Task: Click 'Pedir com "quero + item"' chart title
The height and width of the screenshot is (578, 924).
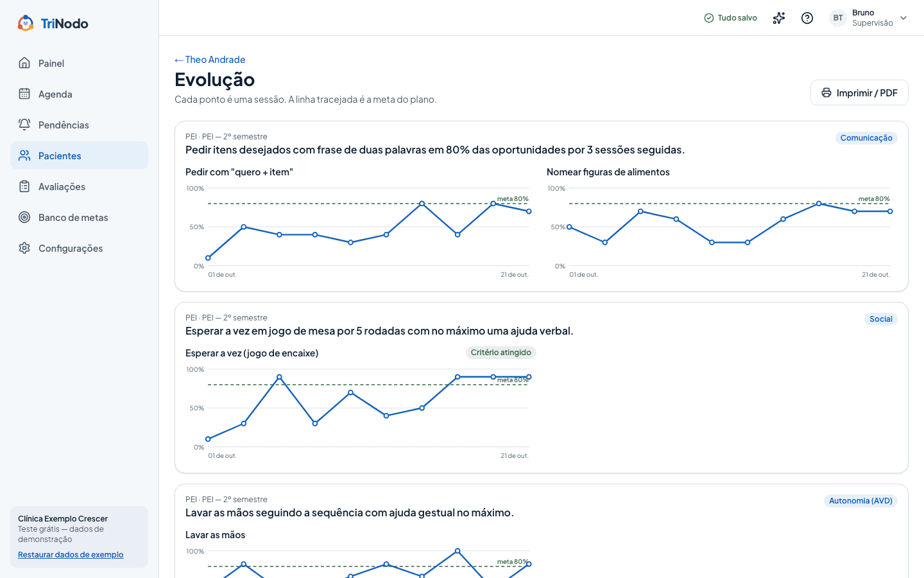Action: (x=239, y=172)
